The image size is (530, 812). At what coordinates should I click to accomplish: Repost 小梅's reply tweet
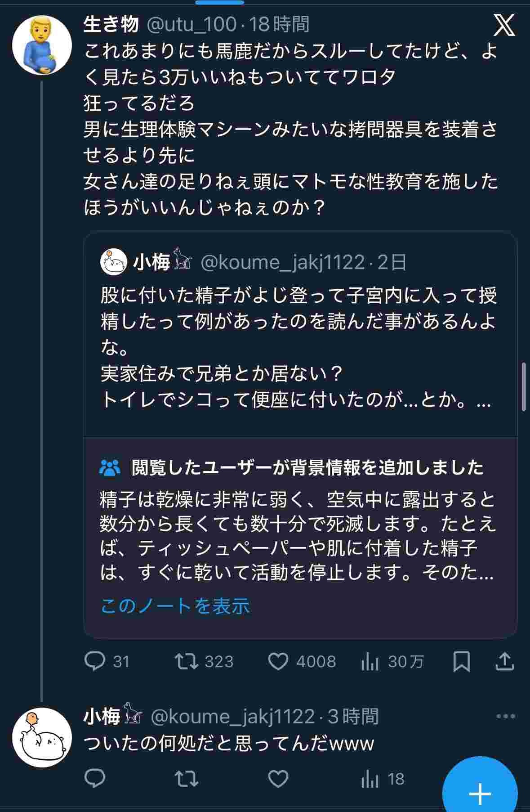coord(187,779)
